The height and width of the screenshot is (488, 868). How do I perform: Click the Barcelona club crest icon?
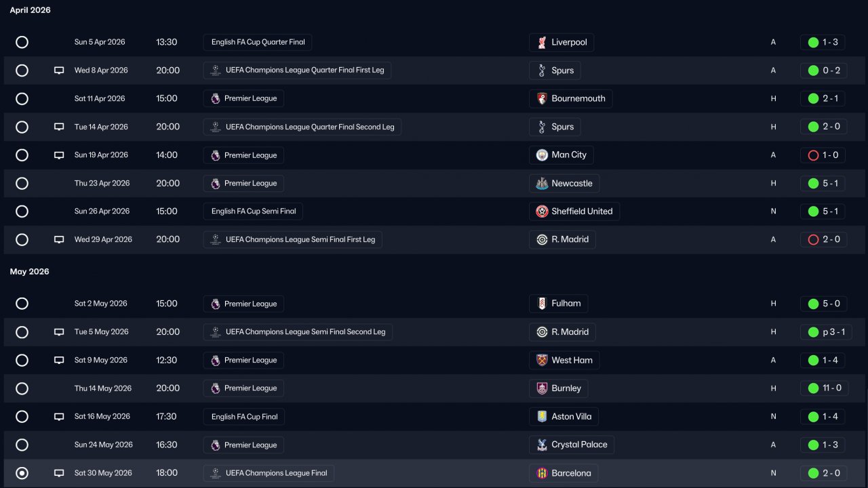pos(542,473)
